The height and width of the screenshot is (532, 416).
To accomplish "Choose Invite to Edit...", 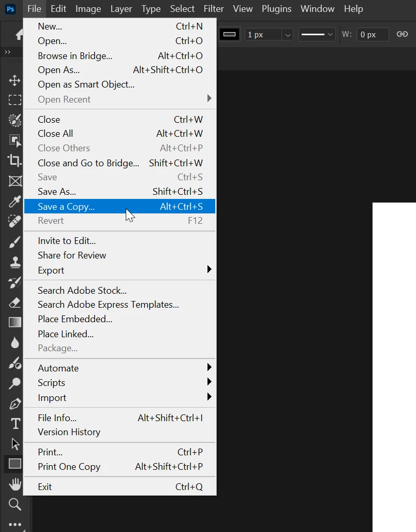I will pos(120,241).
